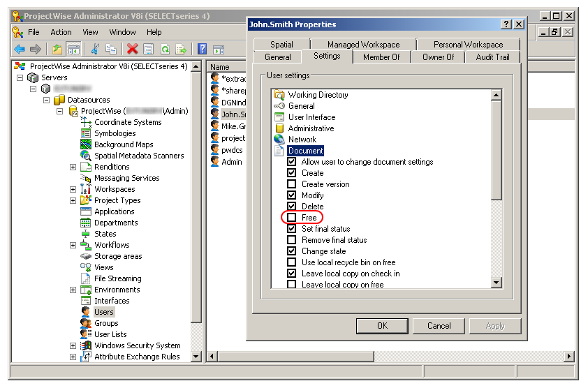
Task: Open the View menu
Action: coord(90,32)
